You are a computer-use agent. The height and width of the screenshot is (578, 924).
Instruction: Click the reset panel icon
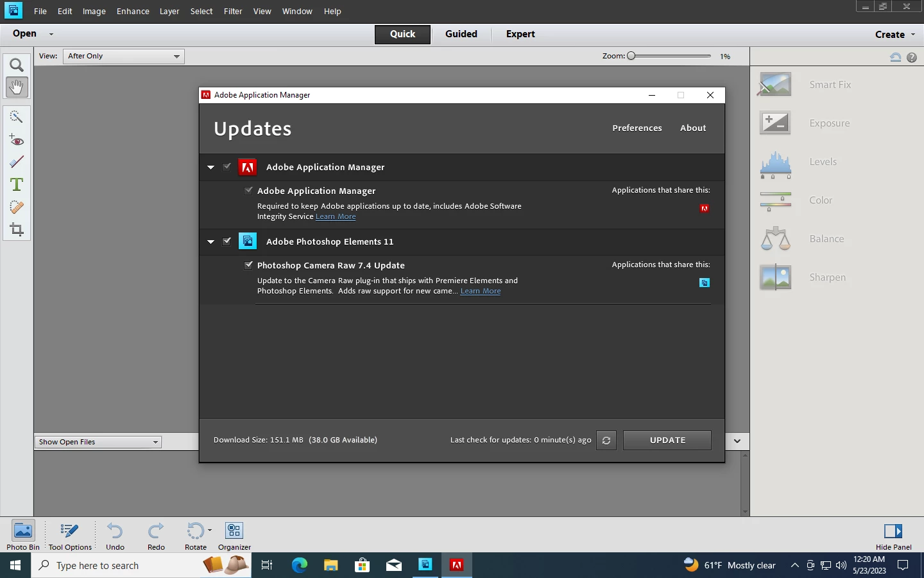click(x=896, y=57)
